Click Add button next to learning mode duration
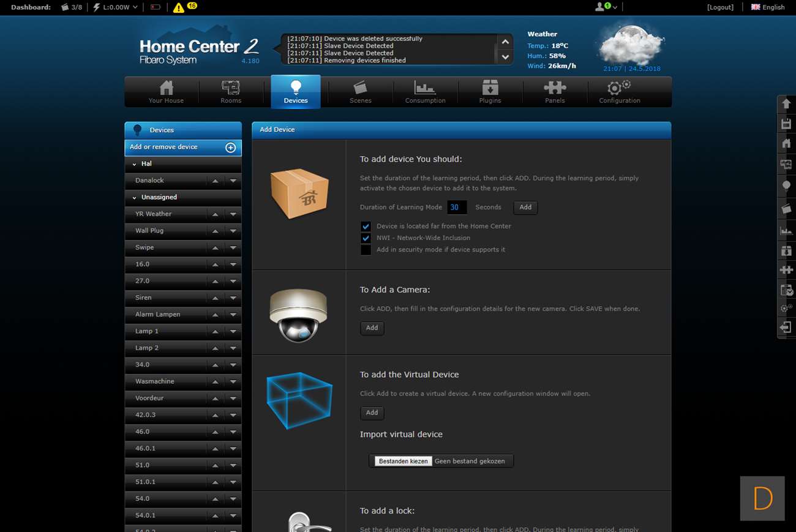The height and width of the screenshot is (532, 796). [x=525, y=208]
